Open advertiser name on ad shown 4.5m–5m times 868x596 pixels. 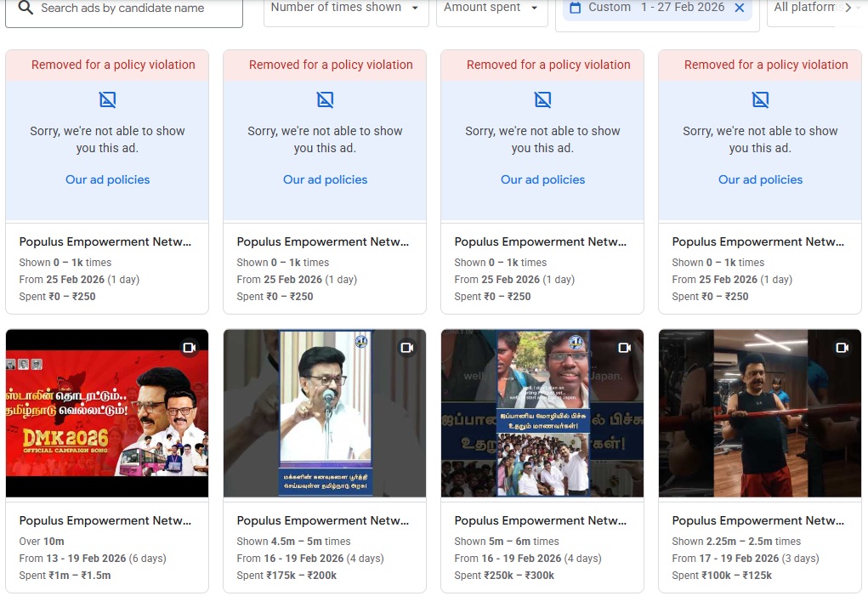(x=323, y=520)
